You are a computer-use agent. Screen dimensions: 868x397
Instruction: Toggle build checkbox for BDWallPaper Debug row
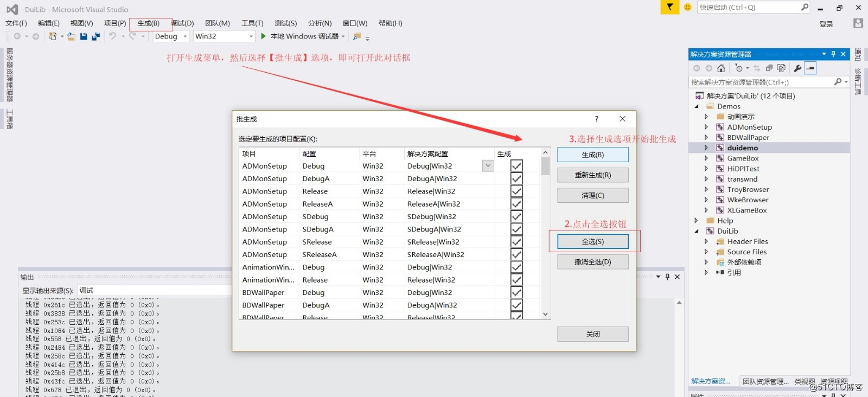point(516,292)
